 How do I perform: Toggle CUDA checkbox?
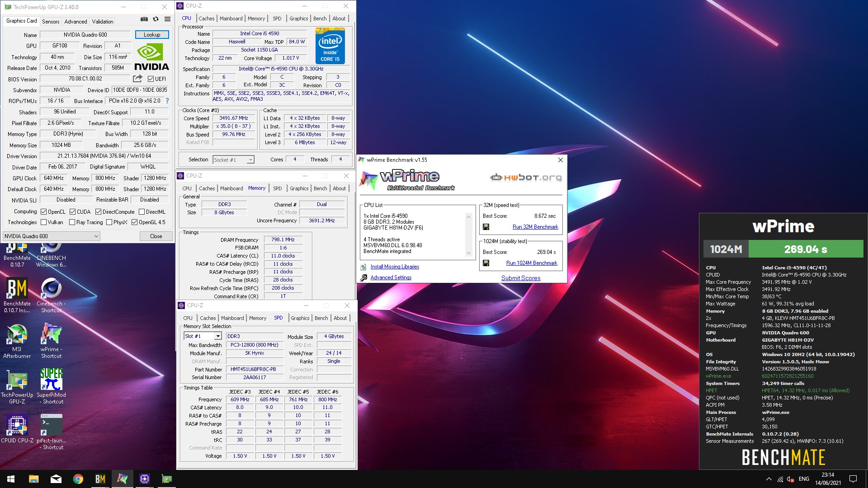click(x=72, y=212)
